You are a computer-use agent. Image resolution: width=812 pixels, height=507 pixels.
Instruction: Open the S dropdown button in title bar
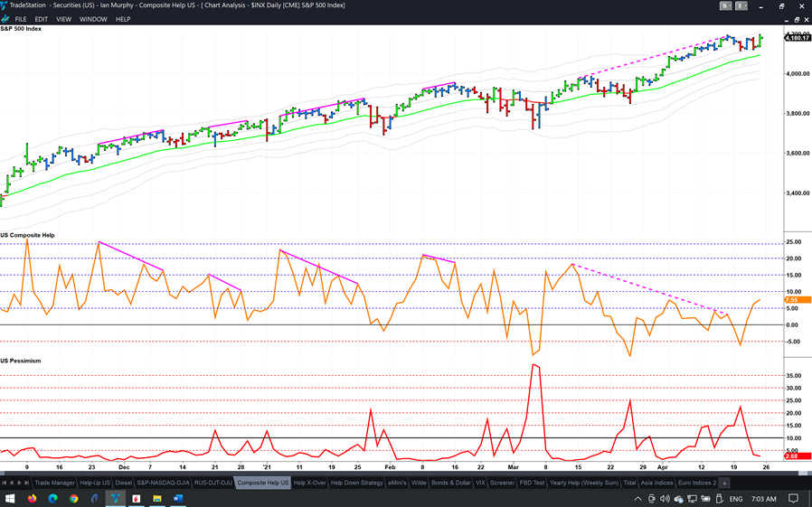(x=726, y=6)
